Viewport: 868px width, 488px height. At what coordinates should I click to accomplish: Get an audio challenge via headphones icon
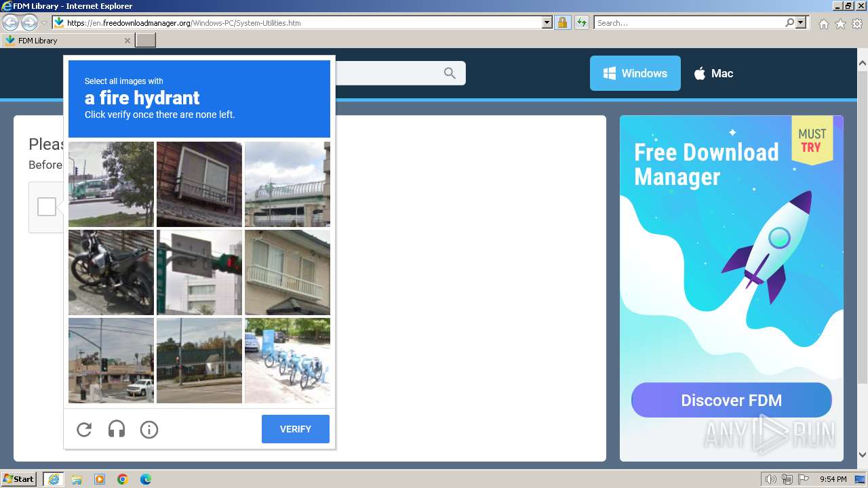click(117, 429)
